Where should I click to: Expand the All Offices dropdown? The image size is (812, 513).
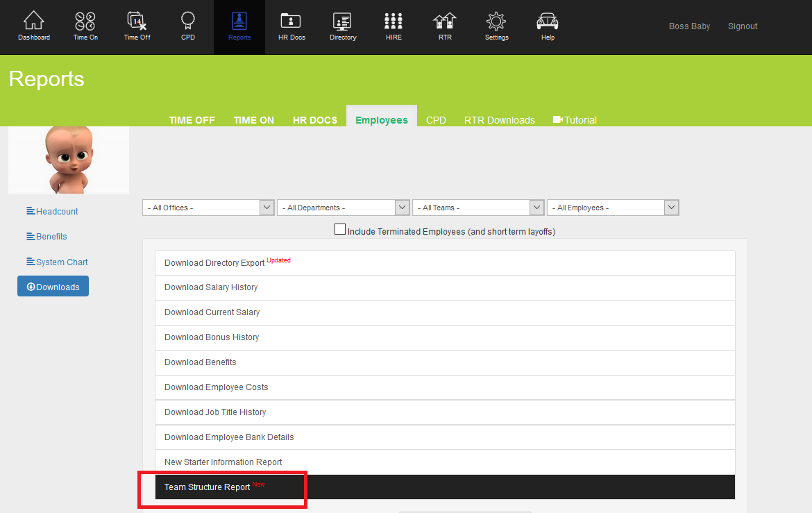click(x=208, y=208)
